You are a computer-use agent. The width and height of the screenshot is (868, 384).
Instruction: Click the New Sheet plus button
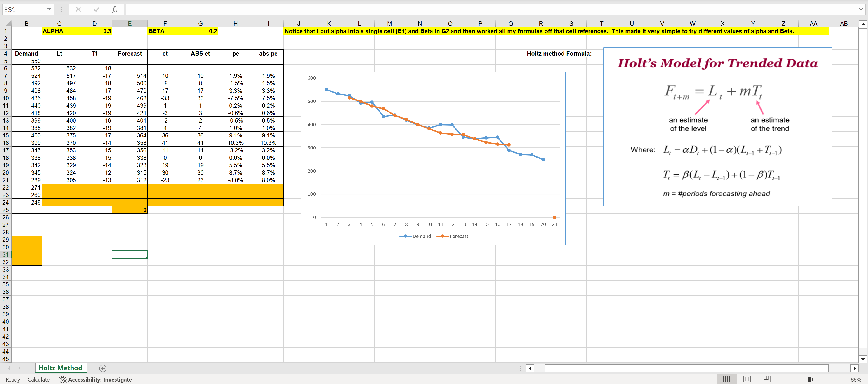point(103,368)
